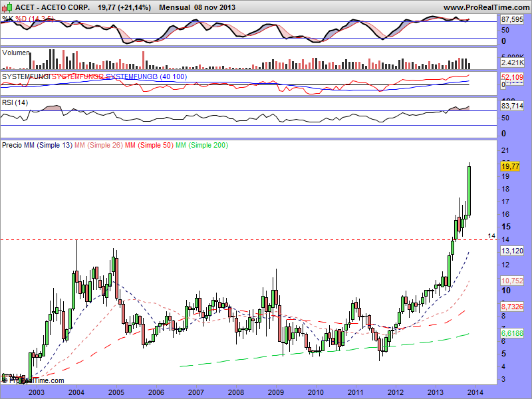The image size is (532, 399).
Task: Click the 3 price axis label
Action: (503, 379)
